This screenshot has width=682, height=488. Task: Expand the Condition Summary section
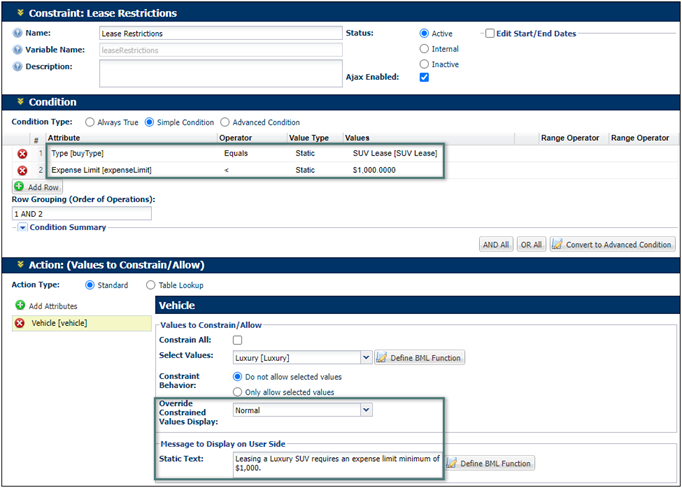(22, 227)
